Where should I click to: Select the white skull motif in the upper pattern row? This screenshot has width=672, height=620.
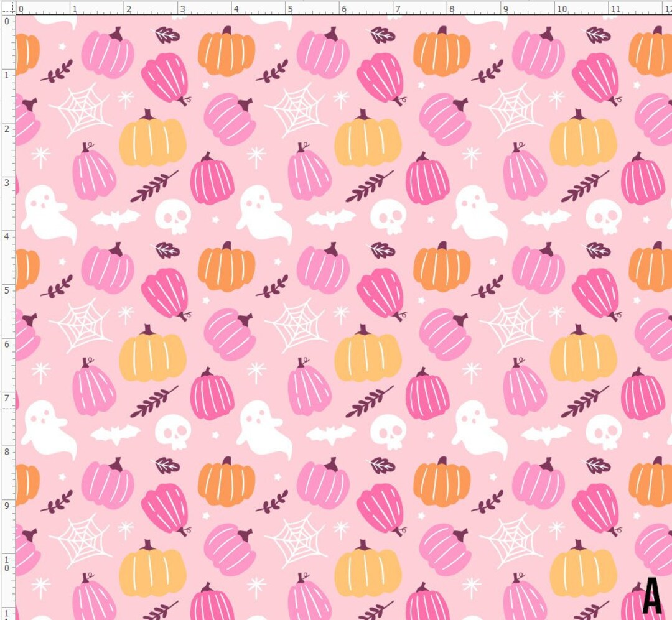click(x=174, y=218)
